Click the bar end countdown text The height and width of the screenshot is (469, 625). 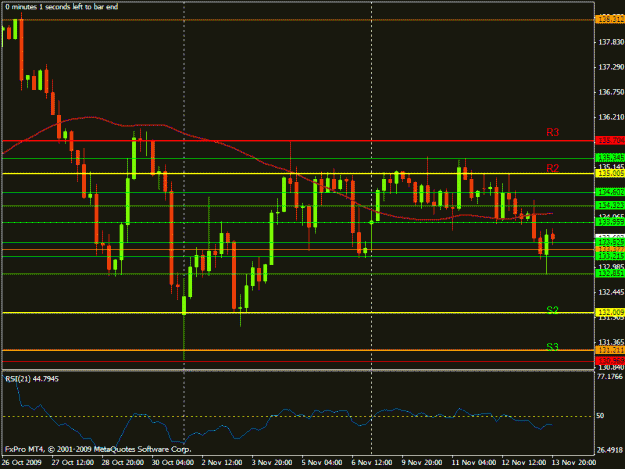pos(61,7)
